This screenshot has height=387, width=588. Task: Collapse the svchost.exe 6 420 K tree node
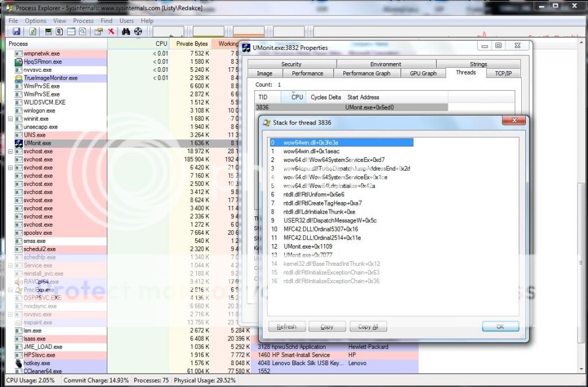click(10, 168)
